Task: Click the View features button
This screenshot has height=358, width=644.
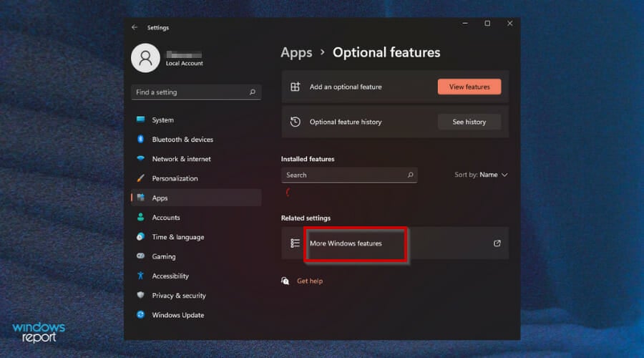Action: (x=469, y=87)
